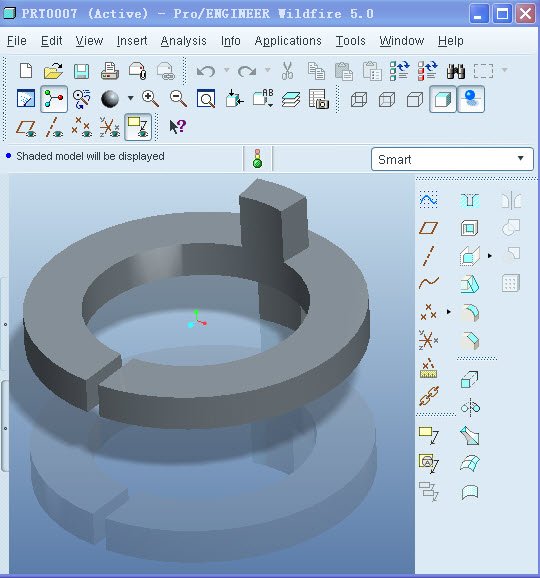
Task: Open an existing file with folder icon
Action: point(53,70)
